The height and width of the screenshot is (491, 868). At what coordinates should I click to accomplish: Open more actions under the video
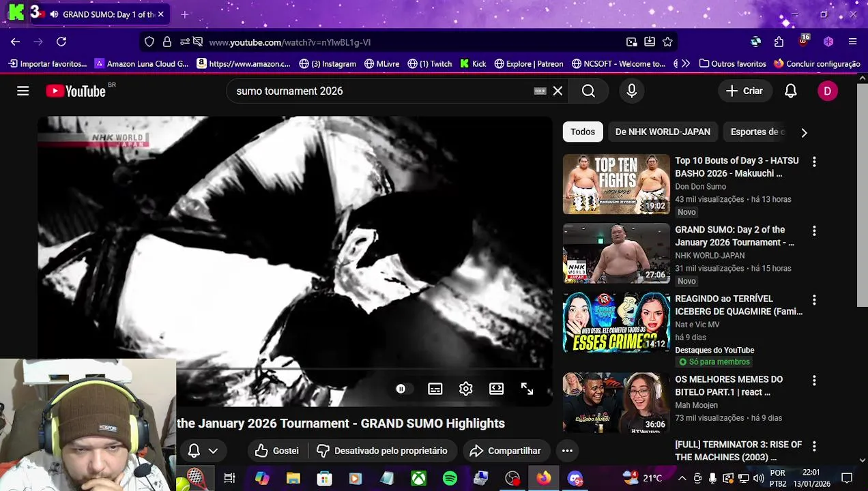pos(567,451)
